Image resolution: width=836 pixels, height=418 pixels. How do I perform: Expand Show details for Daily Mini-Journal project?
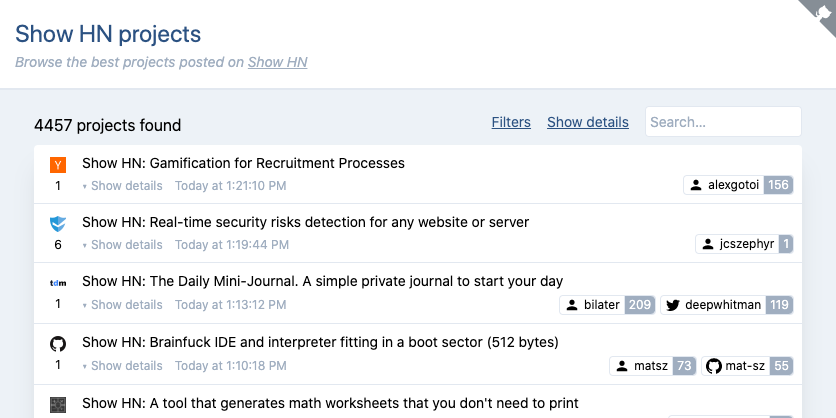click(x=122, y=305)
